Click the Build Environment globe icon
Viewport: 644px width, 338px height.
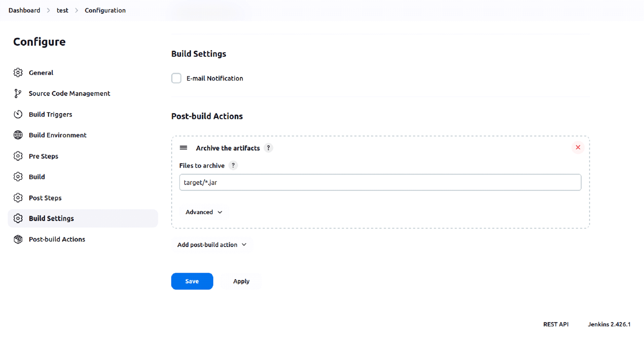point(18,135)
